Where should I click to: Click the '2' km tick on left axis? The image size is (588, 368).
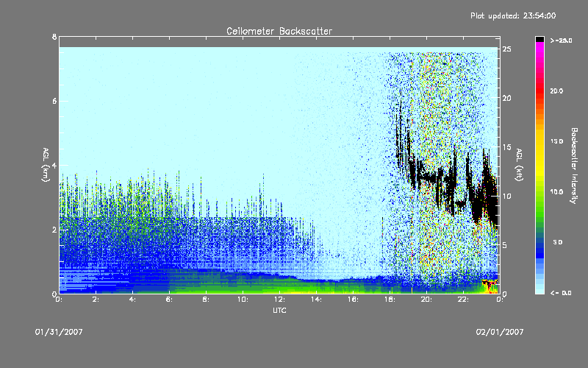tap(54, 230)
